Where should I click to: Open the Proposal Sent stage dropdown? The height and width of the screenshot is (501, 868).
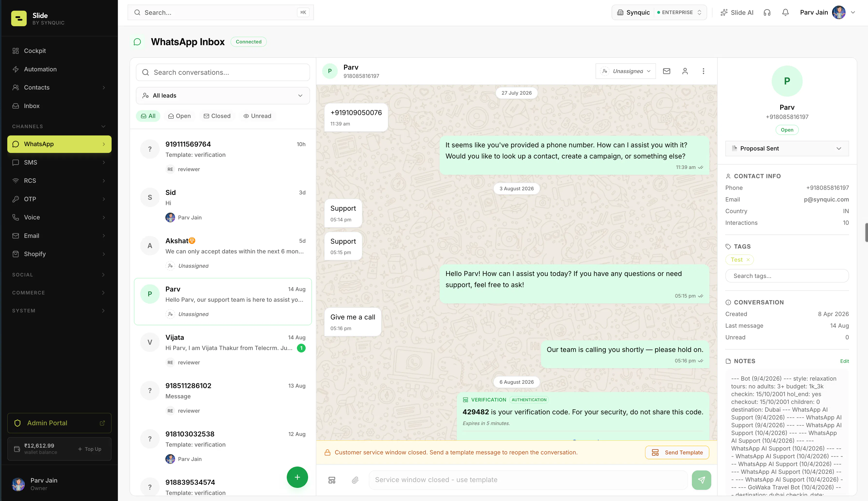click(787, 148)
